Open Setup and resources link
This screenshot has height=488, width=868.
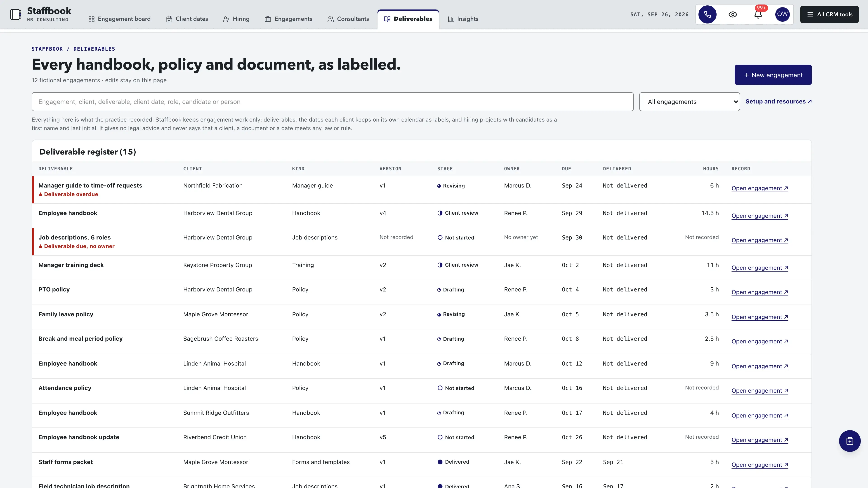tap(778, 101)
